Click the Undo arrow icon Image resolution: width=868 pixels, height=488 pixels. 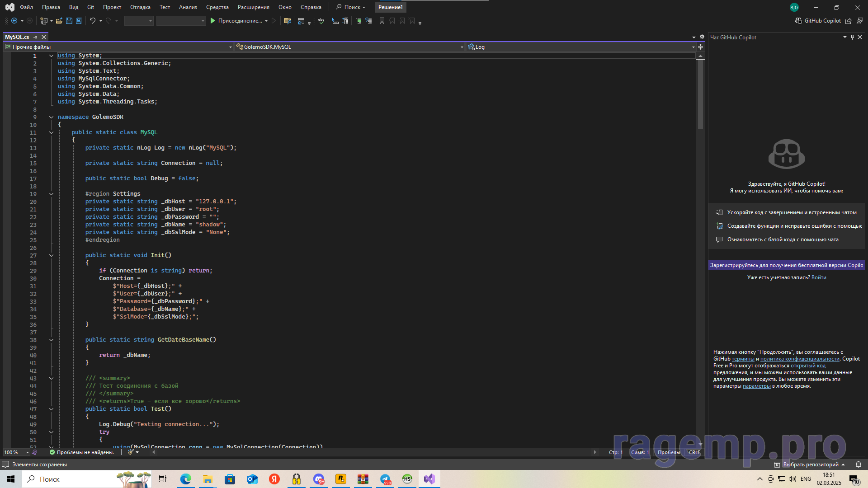tap(92, 21)
